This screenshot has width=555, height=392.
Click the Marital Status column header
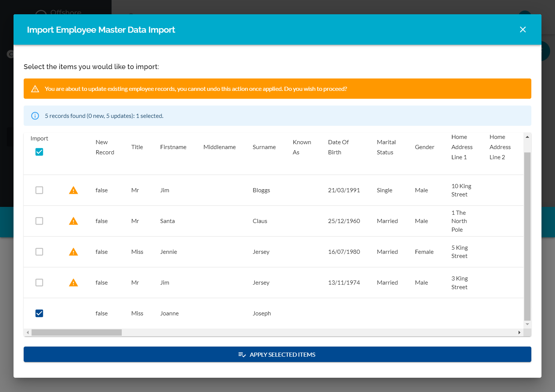tap(386, 147)
